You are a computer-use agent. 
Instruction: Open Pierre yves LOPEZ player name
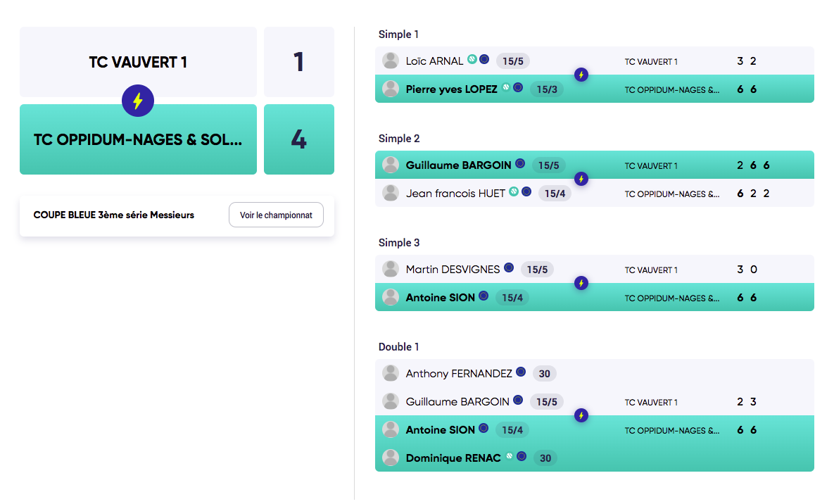(x=451, y=89)
